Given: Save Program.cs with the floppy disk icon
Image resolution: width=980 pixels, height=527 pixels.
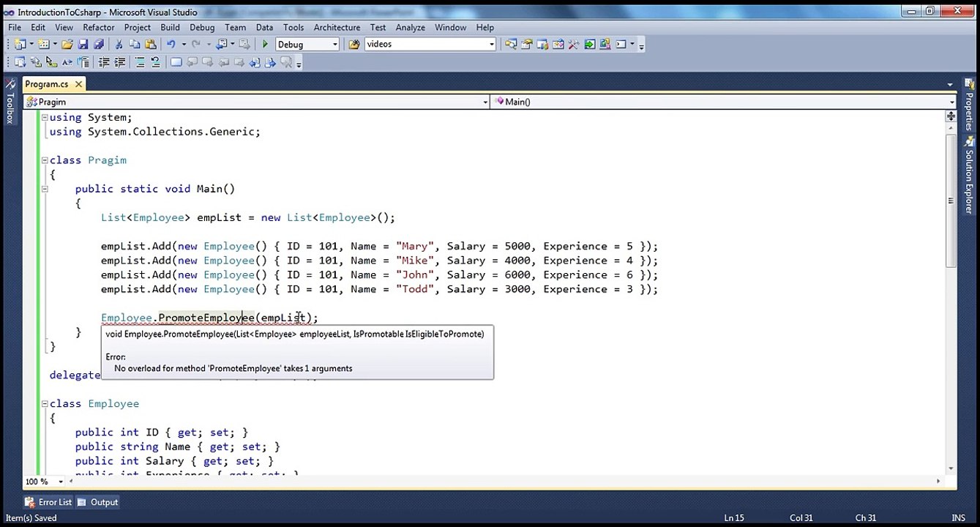Looking at the screenshot, I should [x=83, y=44].
